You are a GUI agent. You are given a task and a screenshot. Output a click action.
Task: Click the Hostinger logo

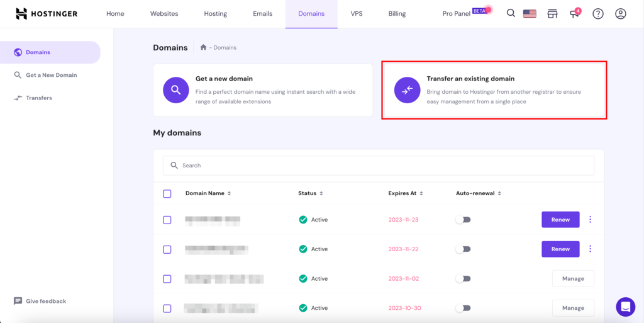pos(47,14)
